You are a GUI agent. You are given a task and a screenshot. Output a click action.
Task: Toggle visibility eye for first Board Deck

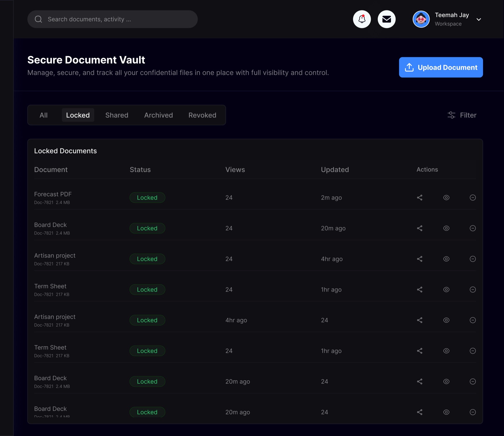click(446, 228)
